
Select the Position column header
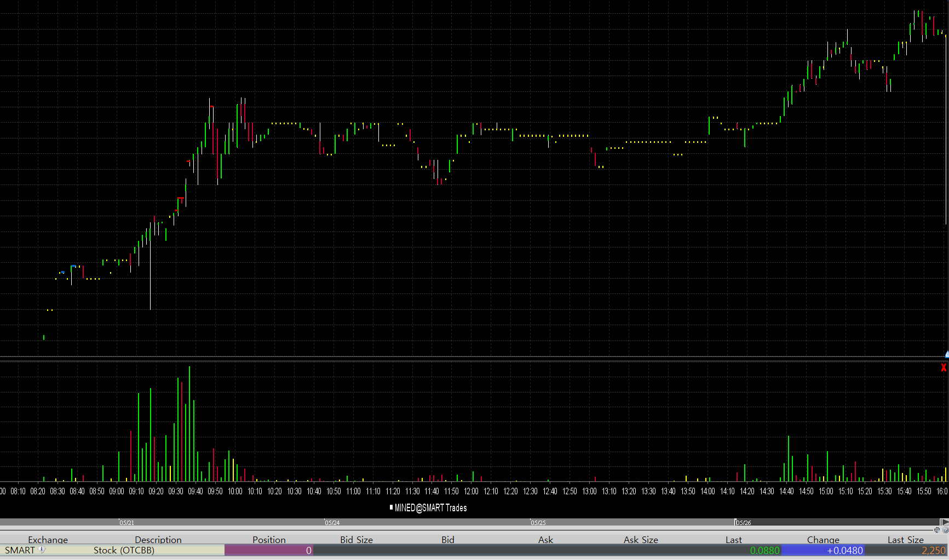point(269,540)
